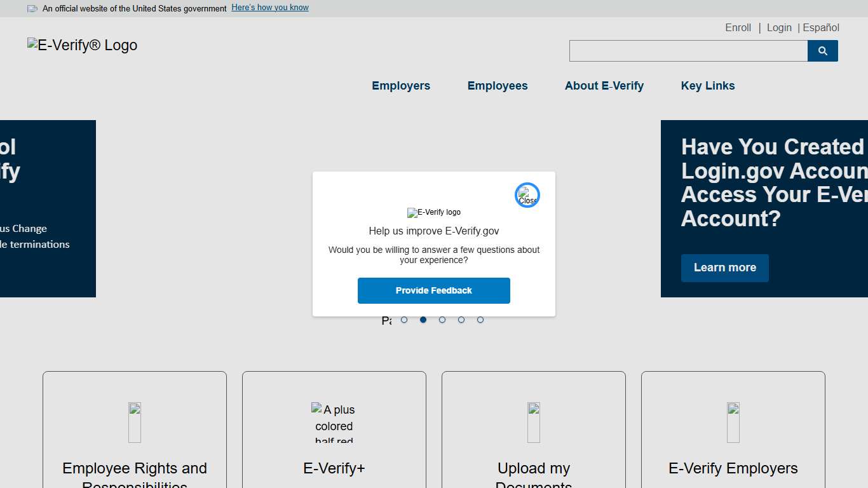
Task: Click the Provide Feedback button
Action: point(434,290)
